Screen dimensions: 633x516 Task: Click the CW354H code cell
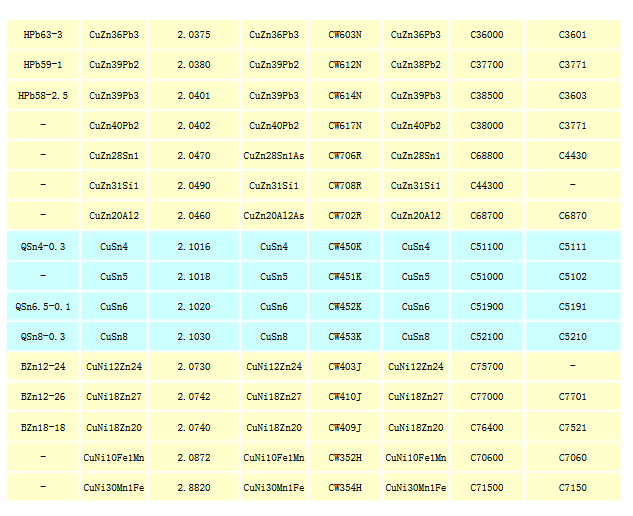(x=345, y=488)
